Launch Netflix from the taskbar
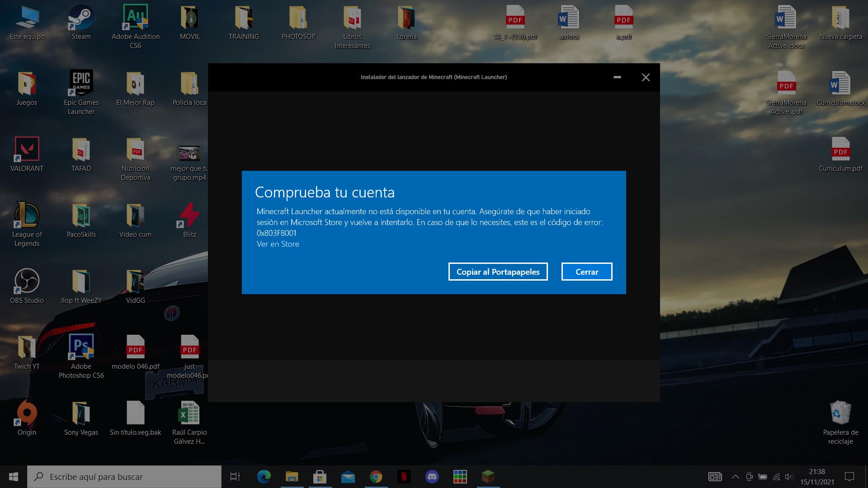Viewport: 868px width, 488px height. tap(404, 477)
